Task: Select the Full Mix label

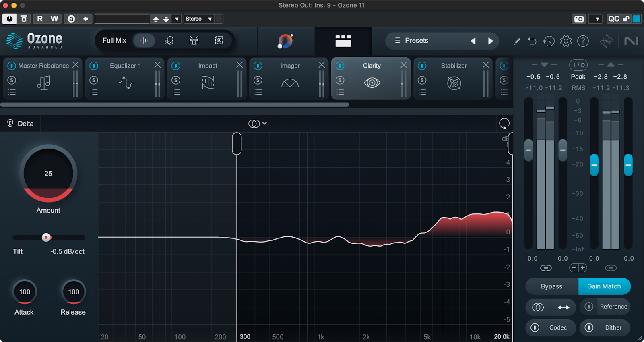Action: tap(114, 40)
